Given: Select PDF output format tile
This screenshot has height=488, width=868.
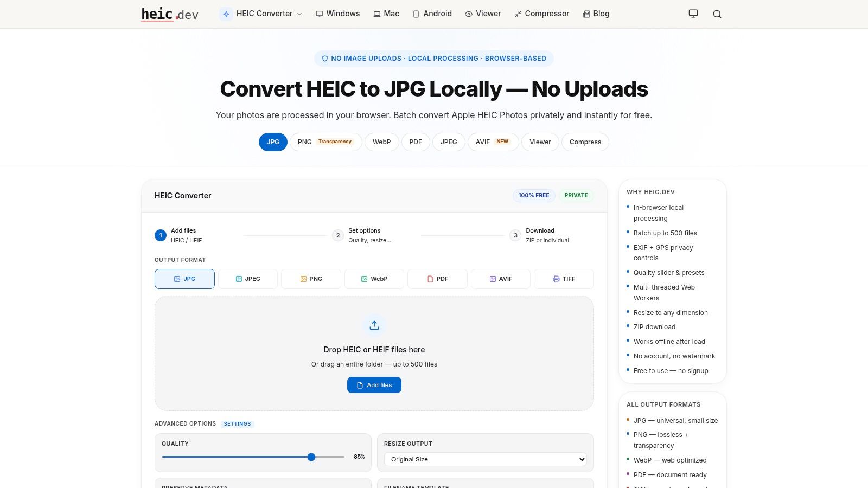Looking at the screenshot, I should (x=437, y=279).
